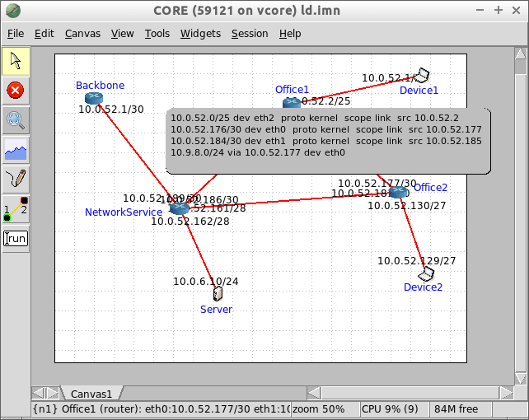
Task: Select the arrow selection tool
Action: (x=16, y=61)
